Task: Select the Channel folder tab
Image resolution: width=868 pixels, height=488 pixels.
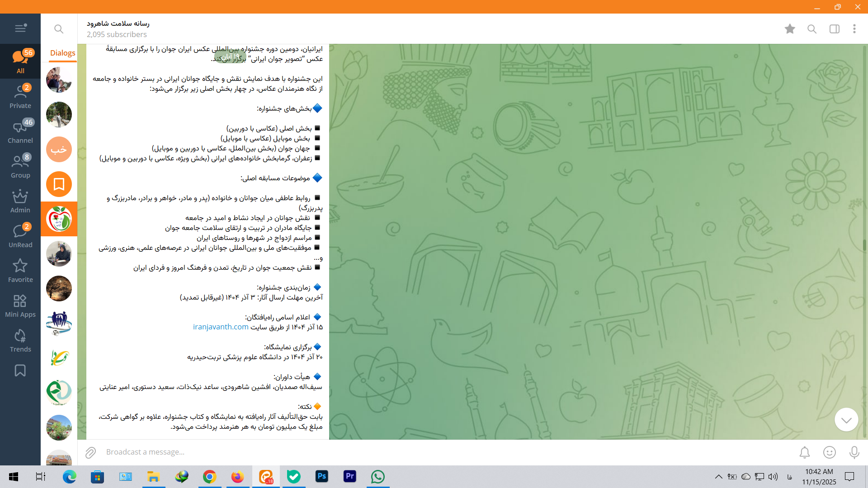Action: (20, 132)
